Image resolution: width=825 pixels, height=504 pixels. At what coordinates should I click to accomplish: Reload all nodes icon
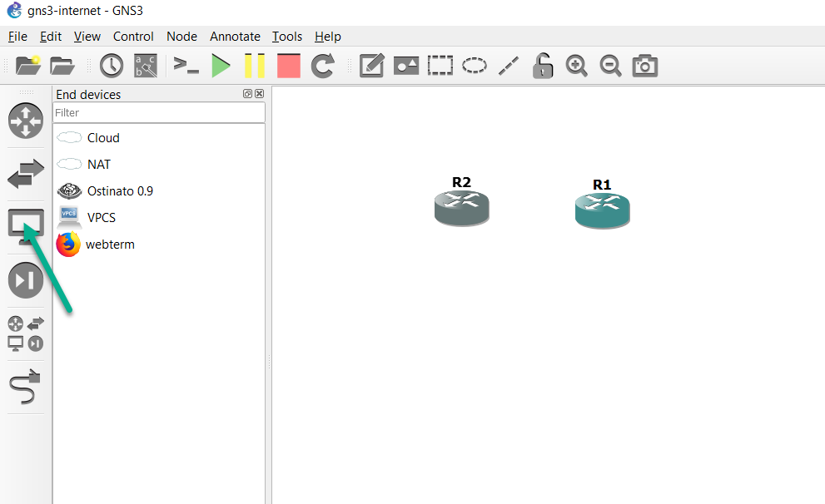(322, 66)
